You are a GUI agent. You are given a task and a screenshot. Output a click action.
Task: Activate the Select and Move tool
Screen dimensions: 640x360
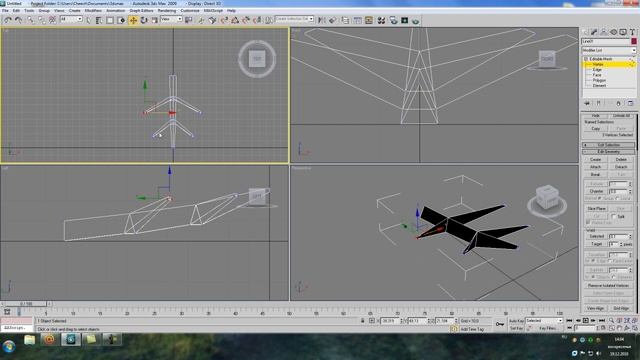133,20
